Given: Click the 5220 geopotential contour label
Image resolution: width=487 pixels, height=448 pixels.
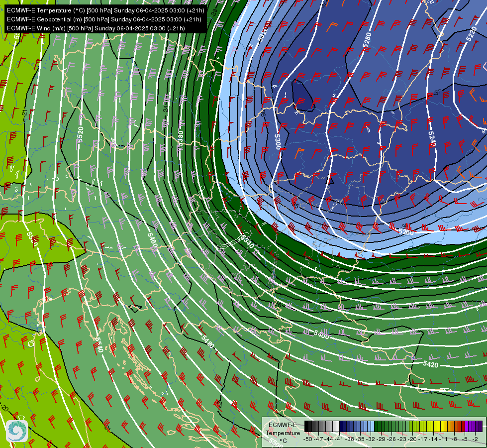Looking at the screenshot, I should pos(472,34).
